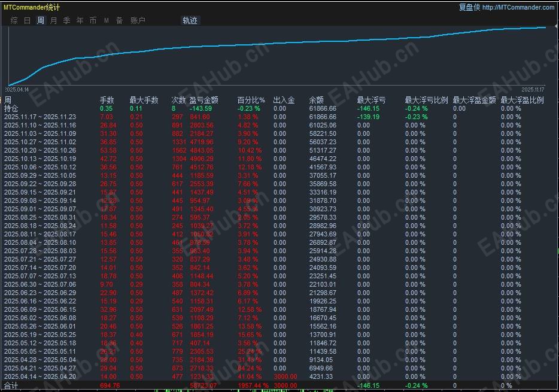Click the 出入金 column header

click(284, 100)
